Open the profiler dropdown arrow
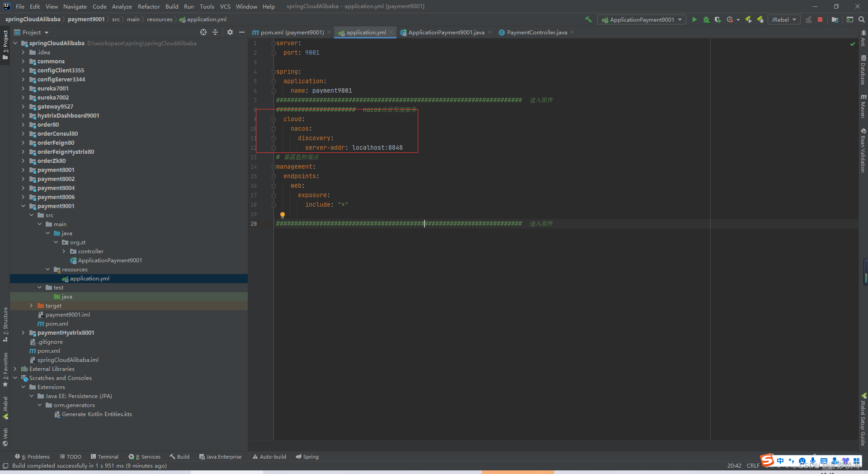The height and width of the screenshot is (474, 868). coord(738,20)
